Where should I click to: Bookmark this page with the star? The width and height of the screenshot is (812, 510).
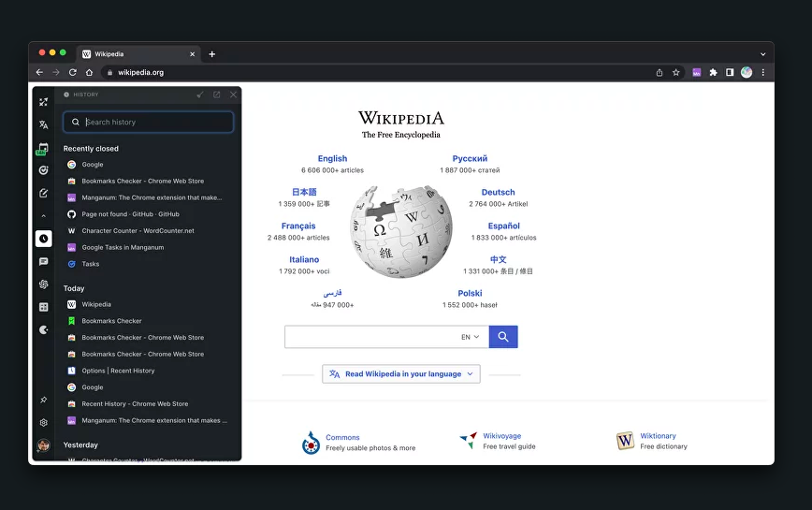coord(675,72)
